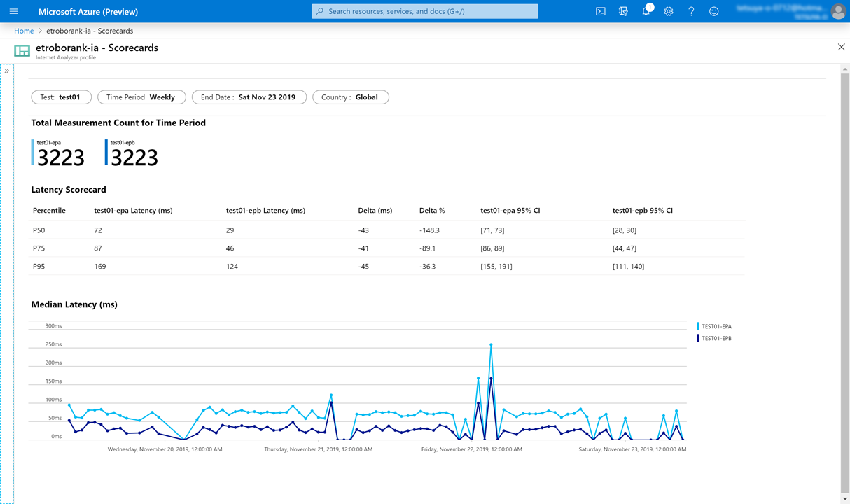Go to Home breadcrumb link
This screenshot has height=504, width=850.
[24, 31]
